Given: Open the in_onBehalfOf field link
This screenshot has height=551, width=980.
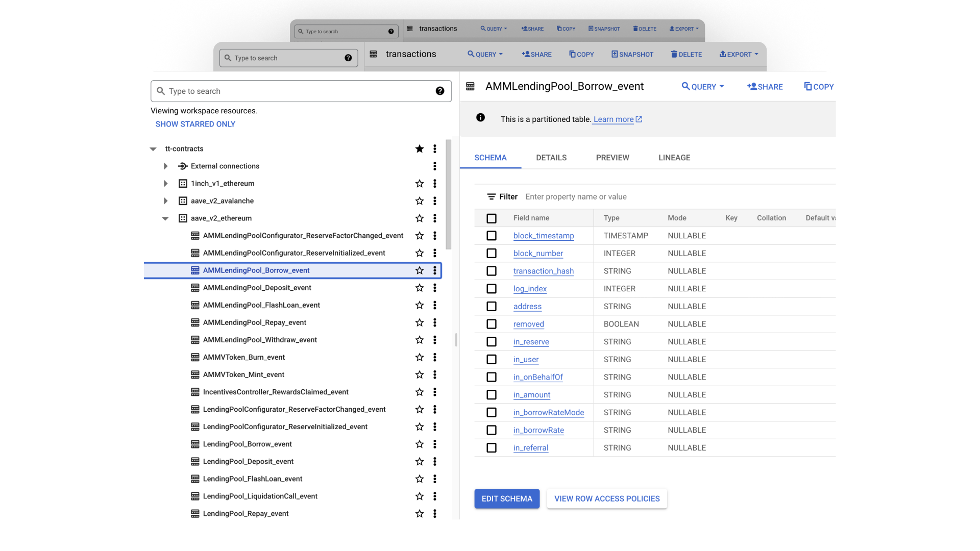Looking at the screenshot, I should [x=538, y=378].
